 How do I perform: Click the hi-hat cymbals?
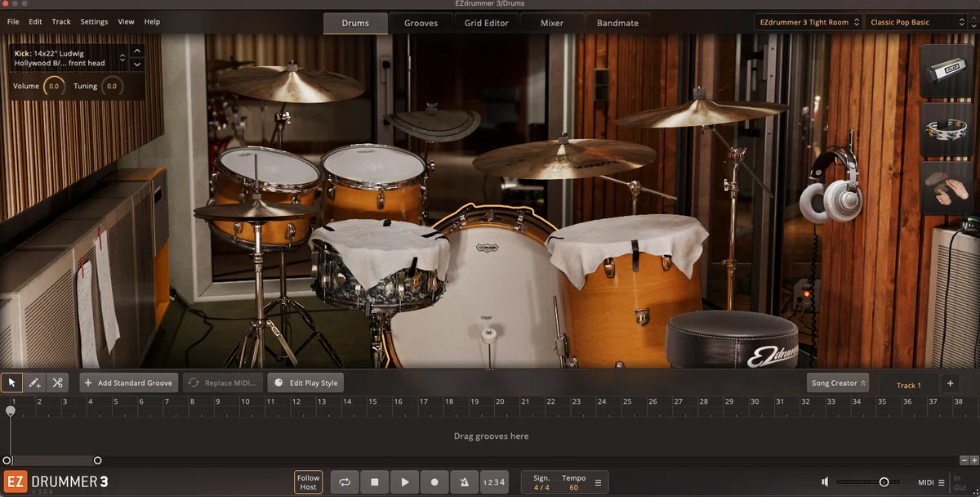[x=256, y=210]
